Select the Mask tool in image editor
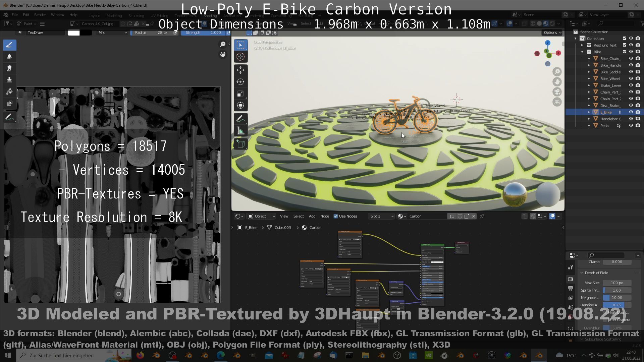The image size is (644, 362). [9, 103]
